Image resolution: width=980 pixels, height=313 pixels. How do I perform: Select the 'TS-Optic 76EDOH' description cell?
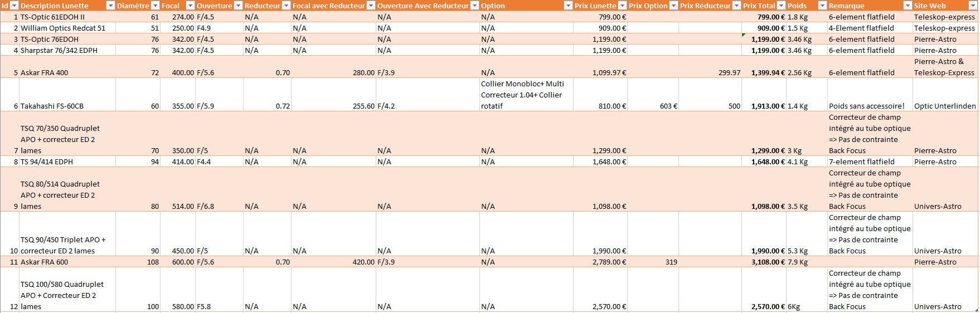pyautogui.click(x=67, y=39)
